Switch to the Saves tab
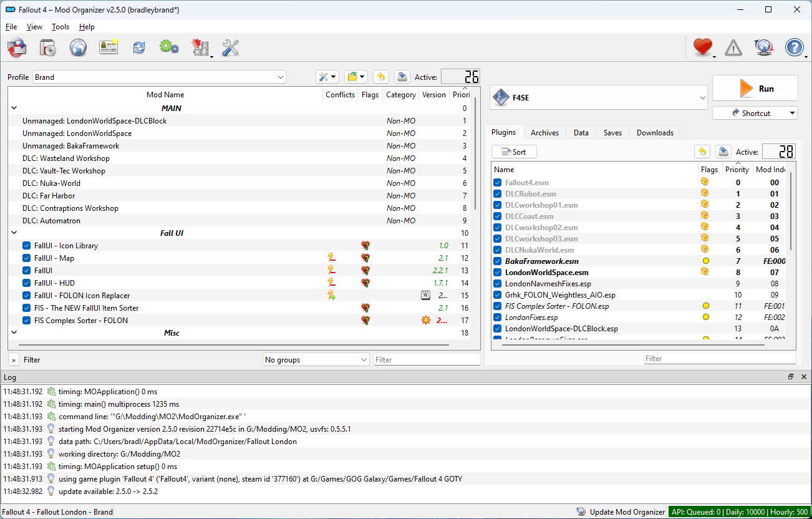Viewport: 812px width, 519px height. coord(612,133)
